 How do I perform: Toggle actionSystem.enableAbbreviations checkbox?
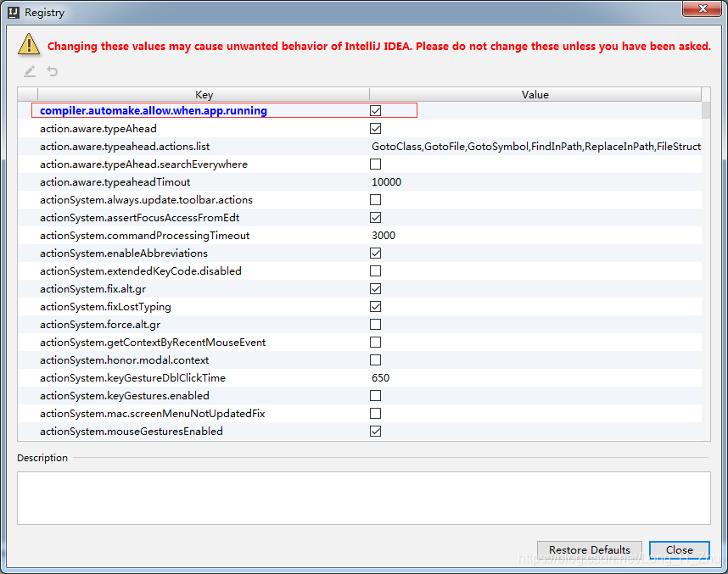[375, 253]
